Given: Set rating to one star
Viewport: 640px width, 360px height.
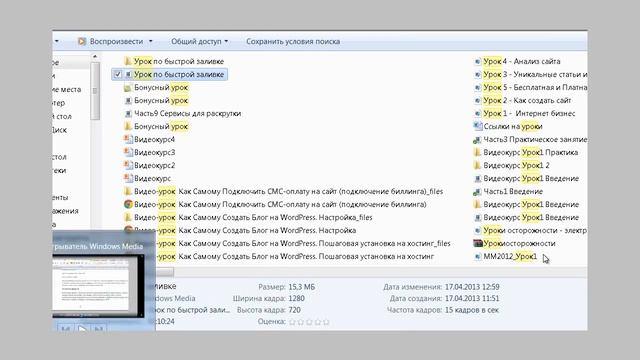Looking at the screenshot, I should 292,322.
